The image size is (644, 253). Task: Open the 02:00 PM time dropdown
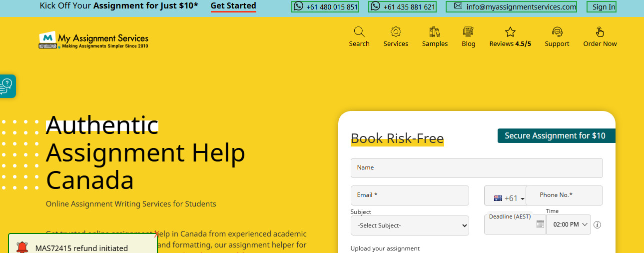(569, 224)
